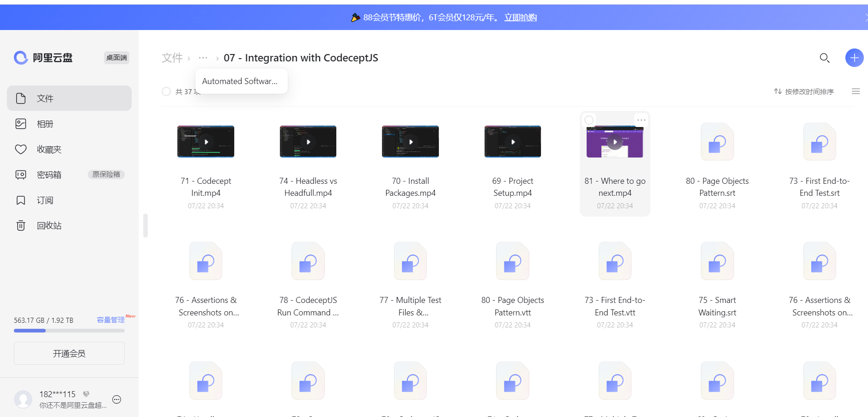The width and height of the screenshot is (868, 417).
Task: Open 容量管理 storage management link
Action: (x=111, y=320)
